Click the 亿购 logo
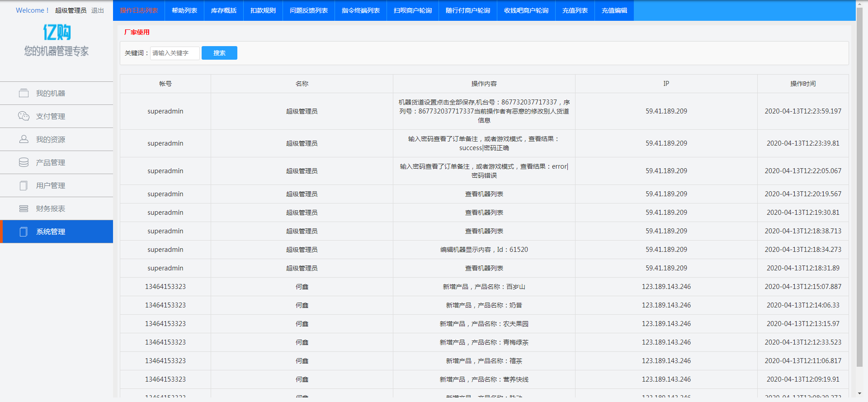Viewport: 868px width, 402px height. coord(57,32)
